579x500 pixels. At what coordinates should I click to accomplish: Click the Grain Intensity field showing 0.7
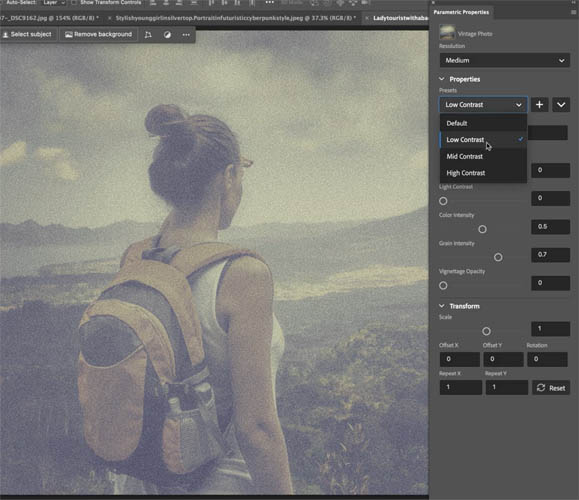point(550,255)
